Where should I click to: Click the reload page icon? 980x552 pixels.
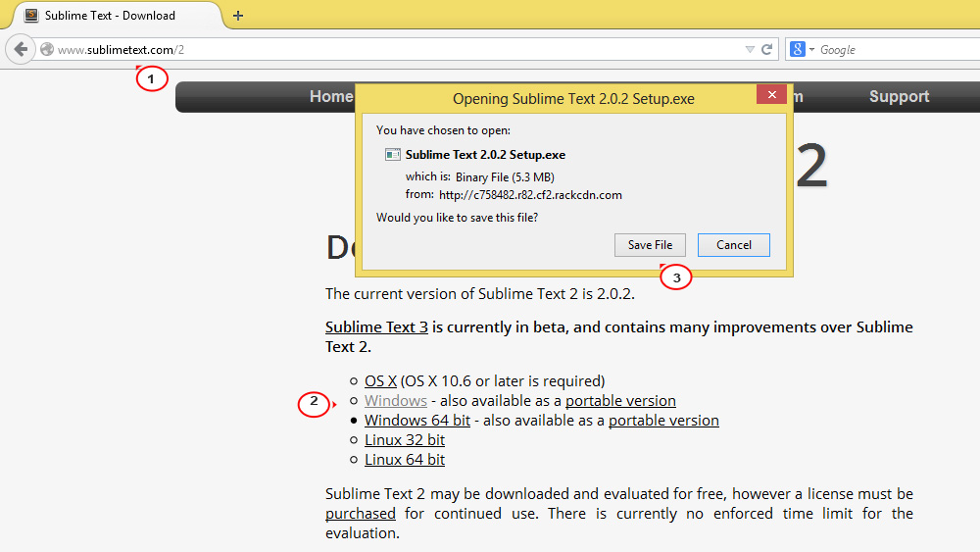point(767,49)
